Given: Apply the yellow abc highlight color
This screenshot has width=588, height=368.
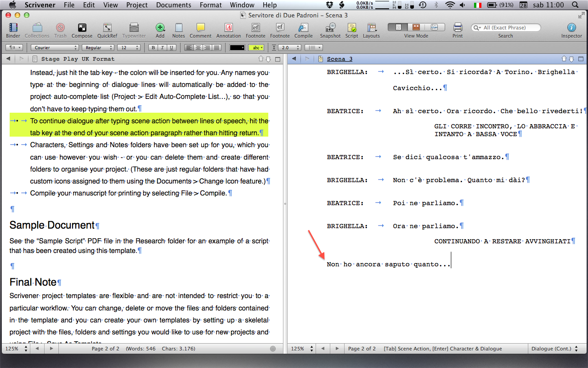Looking at the screenshot, I should 256,47.
